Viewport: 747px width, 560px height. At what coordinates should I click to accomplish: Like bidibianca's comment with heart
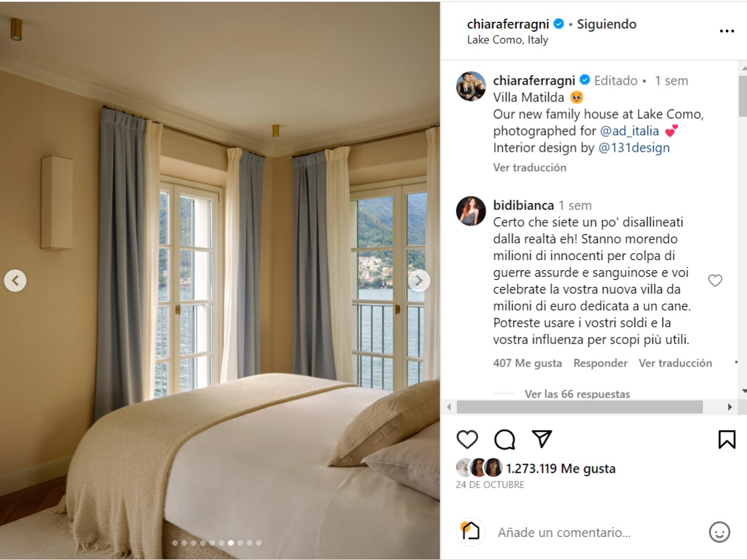tap(715, 281)
